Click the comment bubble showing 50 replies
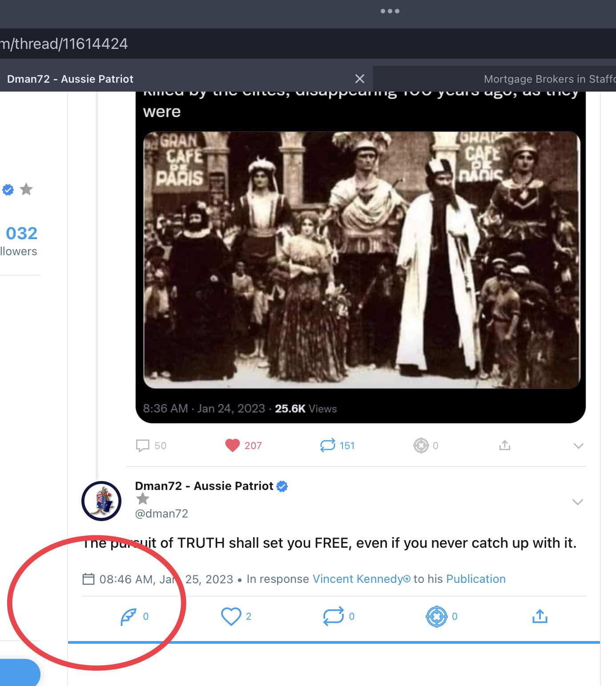The width and height of the screenshot is (616, 686). 143,445
